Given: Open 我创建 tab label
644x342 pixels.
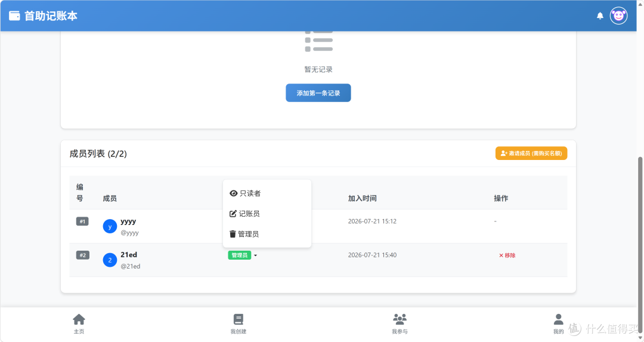Looking at the screenshot, I should point(238,332).
